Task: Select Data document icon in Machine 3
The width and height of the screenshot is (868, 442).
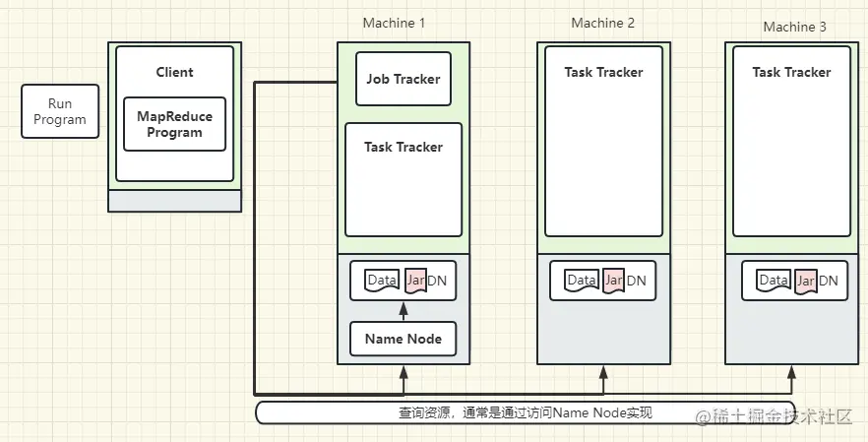Action: (x=773, y=281)
